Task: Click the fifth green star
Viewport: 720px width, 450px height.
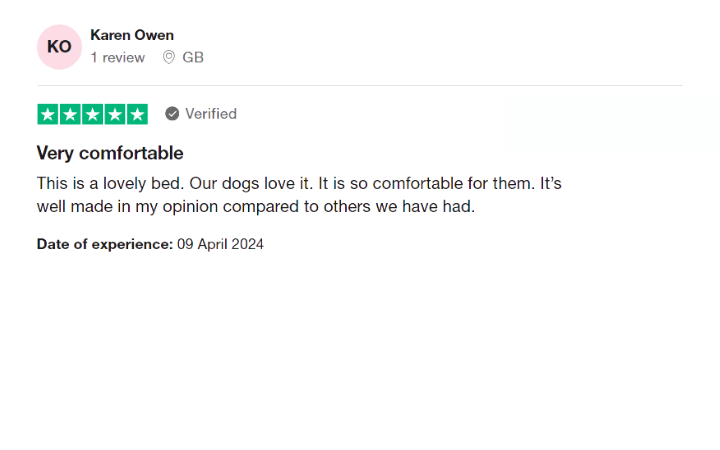Action: [137, 114]
